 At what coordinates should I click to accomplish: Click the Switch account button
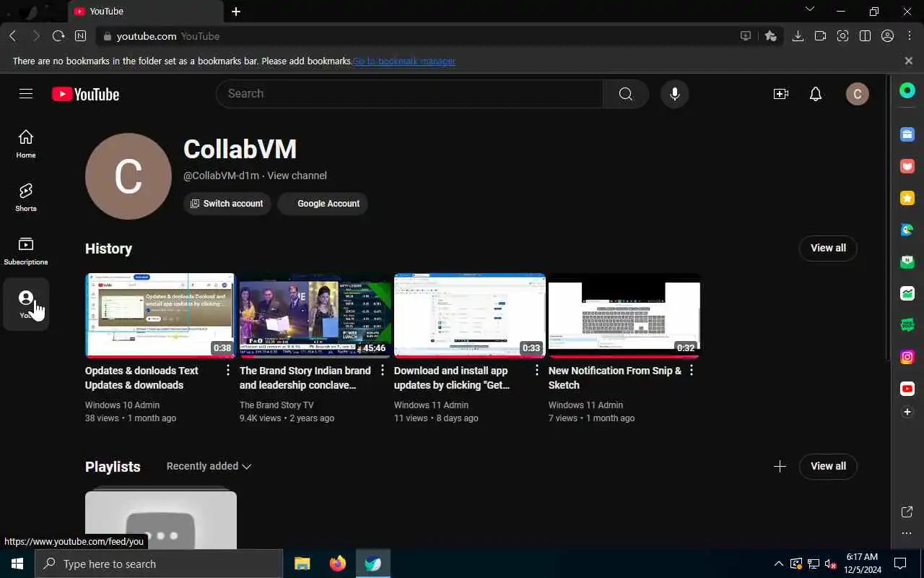227,204
